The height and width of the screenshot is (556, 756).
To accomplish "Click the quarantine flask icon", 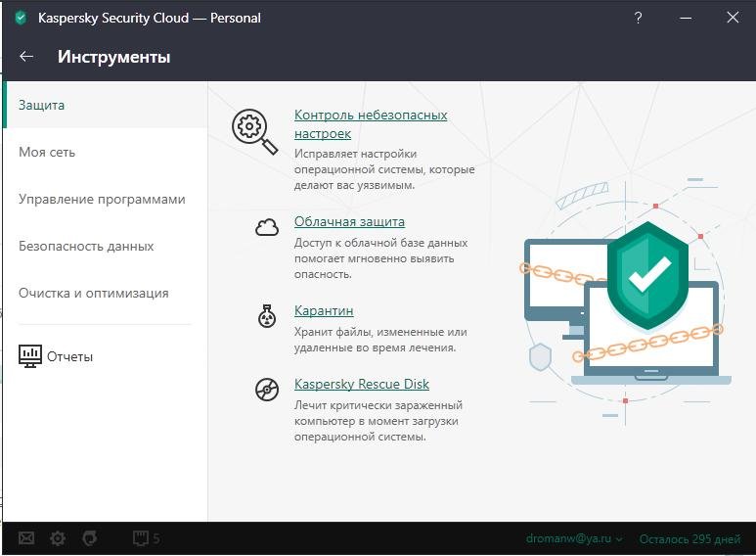I will coord(267,316).
